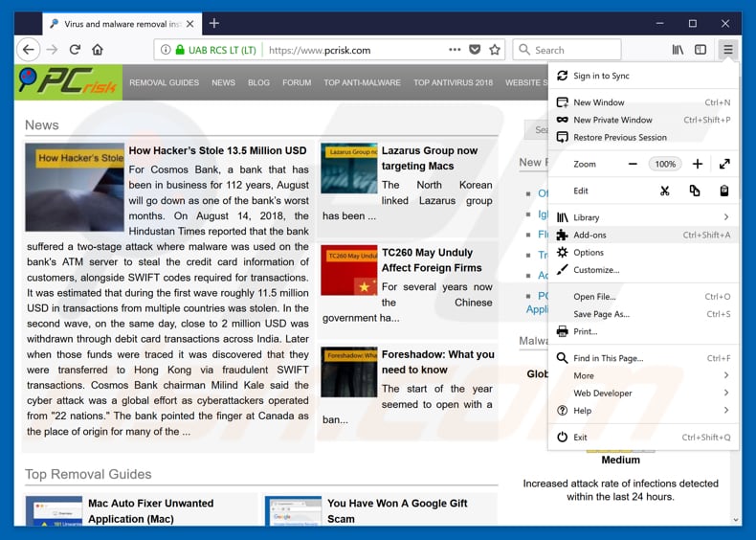Open the Library toolbar icon
The image size is (756, 540).
coord(678,50)
